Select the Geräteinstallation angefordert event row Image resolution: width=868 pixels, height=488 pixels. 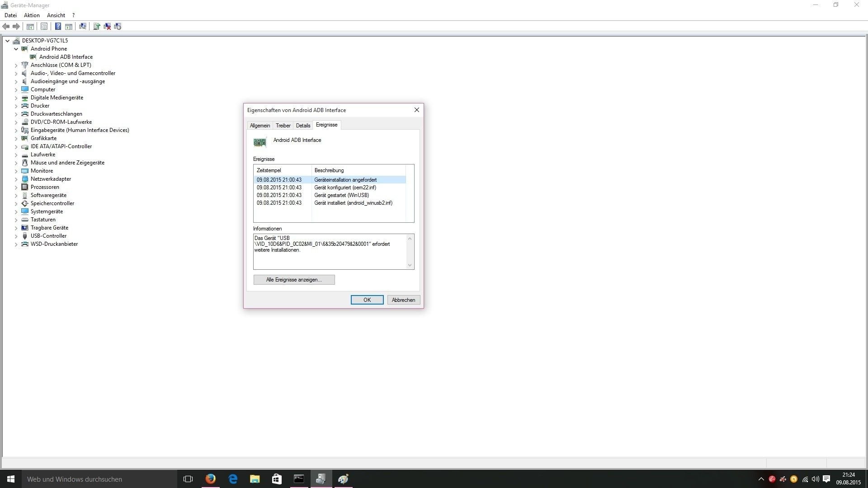tap(330, 180)
